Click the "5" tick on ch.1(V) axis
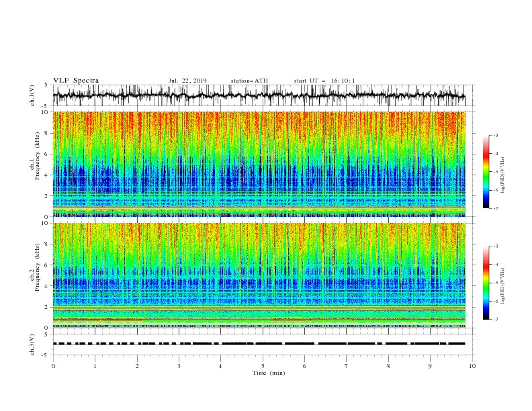 46,85
